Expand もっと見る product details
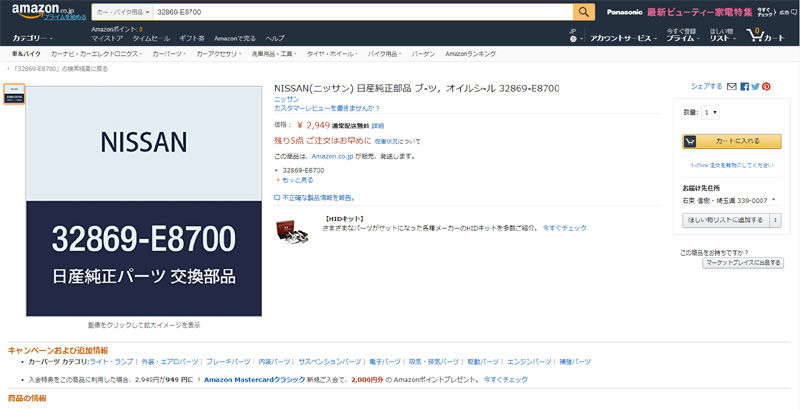This screenshot has height=410, width=800. tap(295, 180)
